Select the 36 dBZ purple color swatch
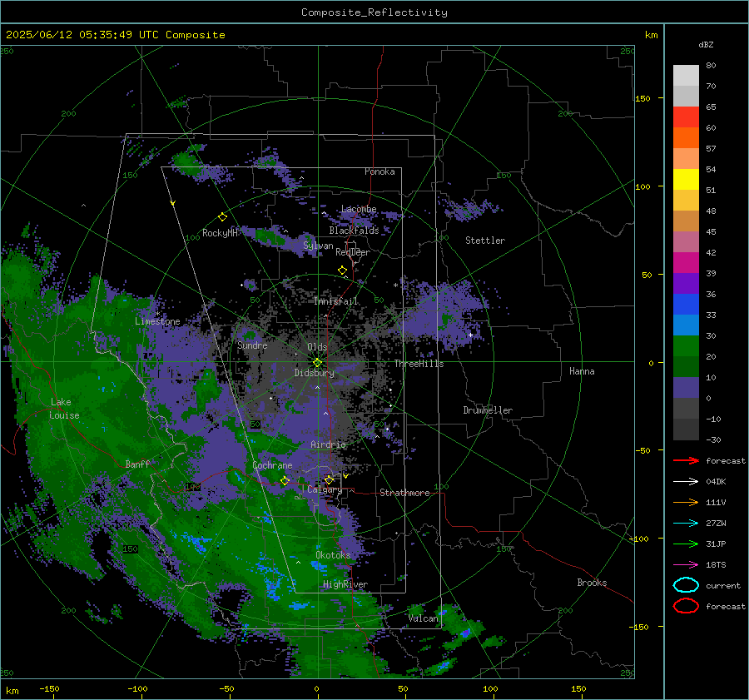 [686, 283]
